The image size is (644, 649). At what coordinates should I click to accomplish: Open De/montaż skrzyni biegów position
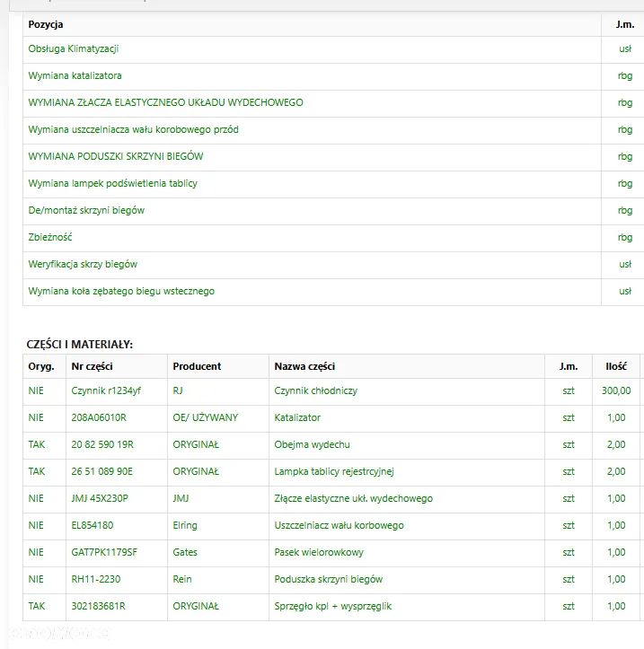86,210
